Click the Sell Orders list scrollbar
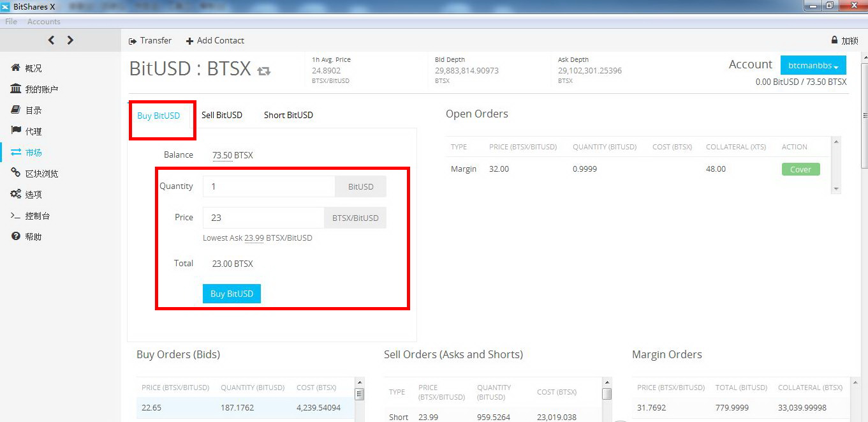Screen dimensions: 868x422 pos(607,399)
